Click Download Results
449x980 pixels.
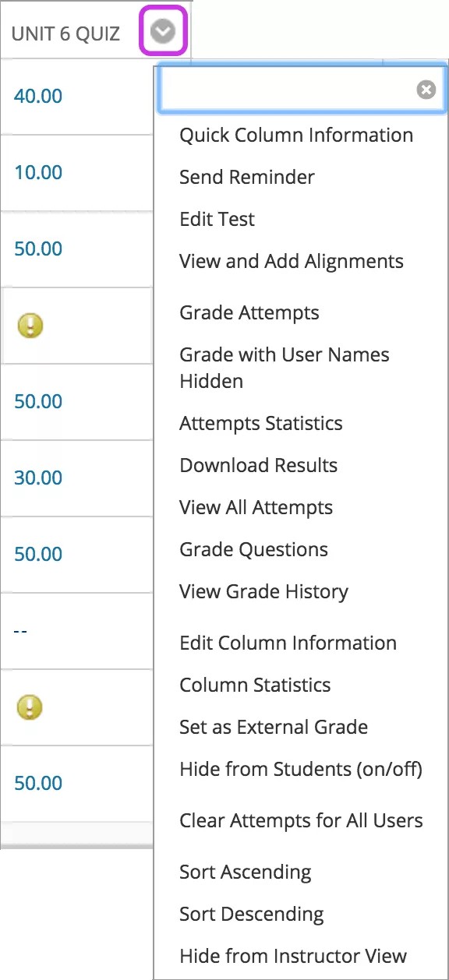click(x=259, y=465)
